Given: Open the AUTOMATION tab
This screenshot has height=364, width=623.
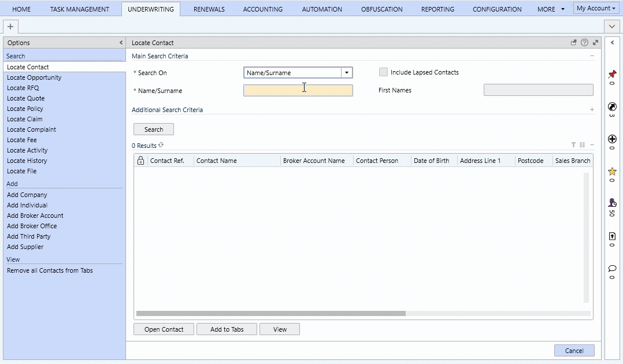Looking at the screenshot, I should point(322,9).
